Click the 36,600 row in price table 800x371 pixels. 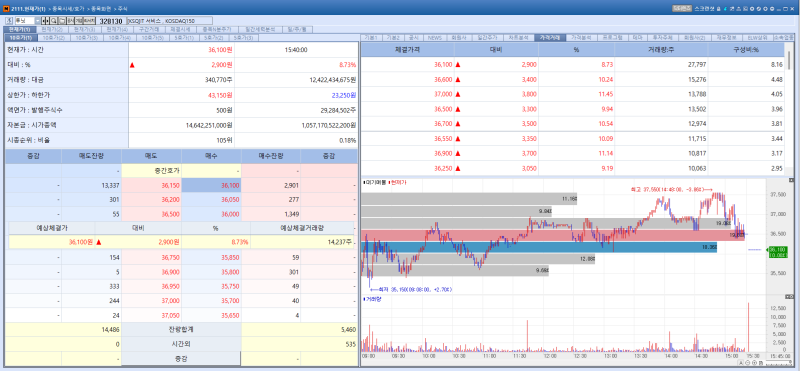[572, 80]
